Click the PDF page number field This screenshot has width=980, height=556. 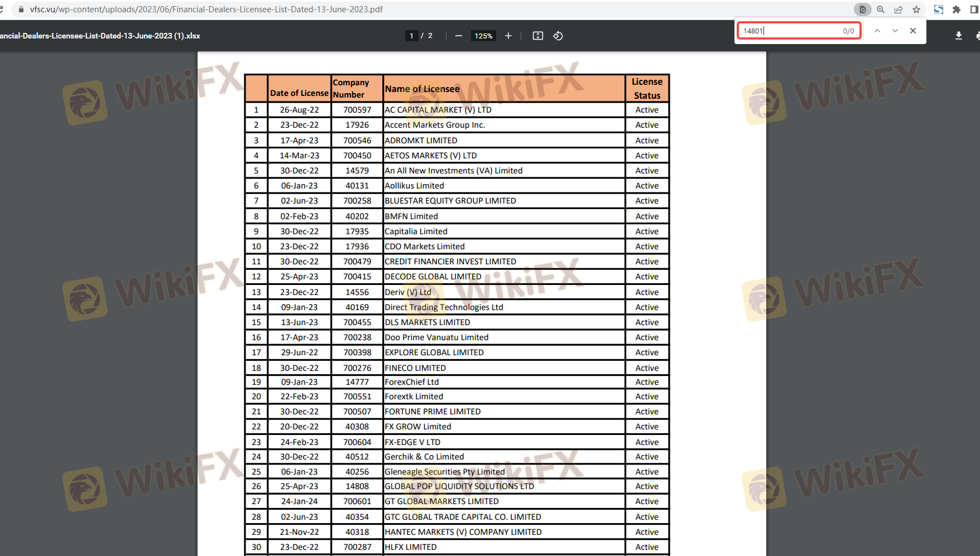(x=411, y=36)
